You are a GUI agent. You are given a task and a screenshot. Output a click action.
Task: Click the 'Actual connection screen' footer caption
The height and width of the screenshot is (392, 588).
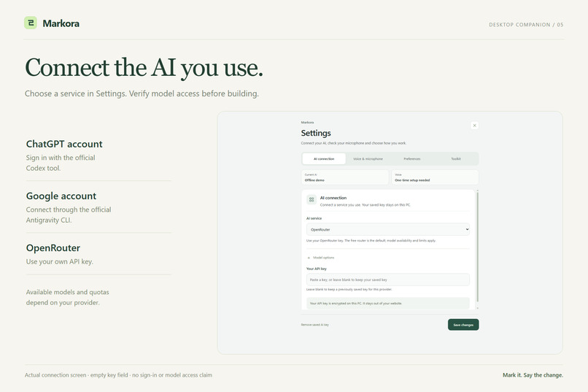click(x=118, y=374)
